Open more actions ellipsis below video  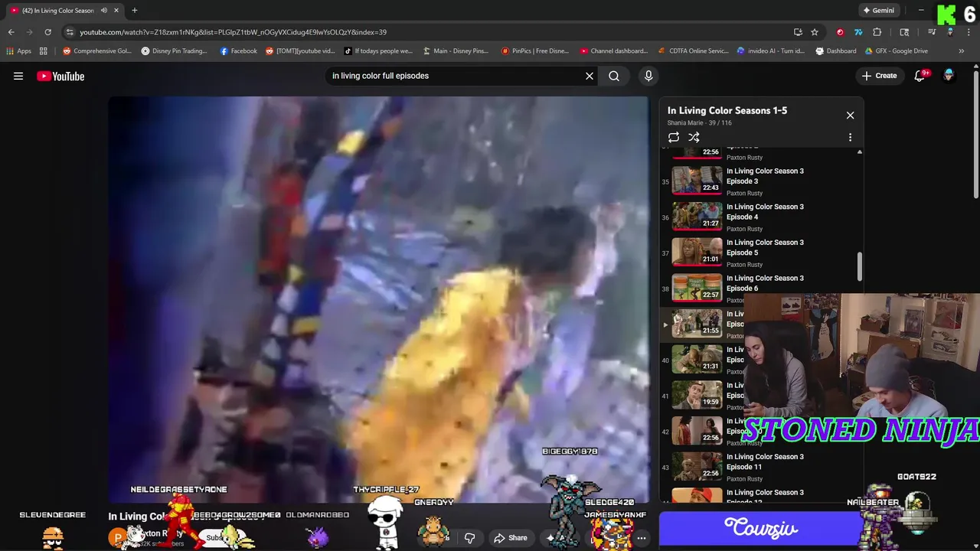tap(642, 538)
